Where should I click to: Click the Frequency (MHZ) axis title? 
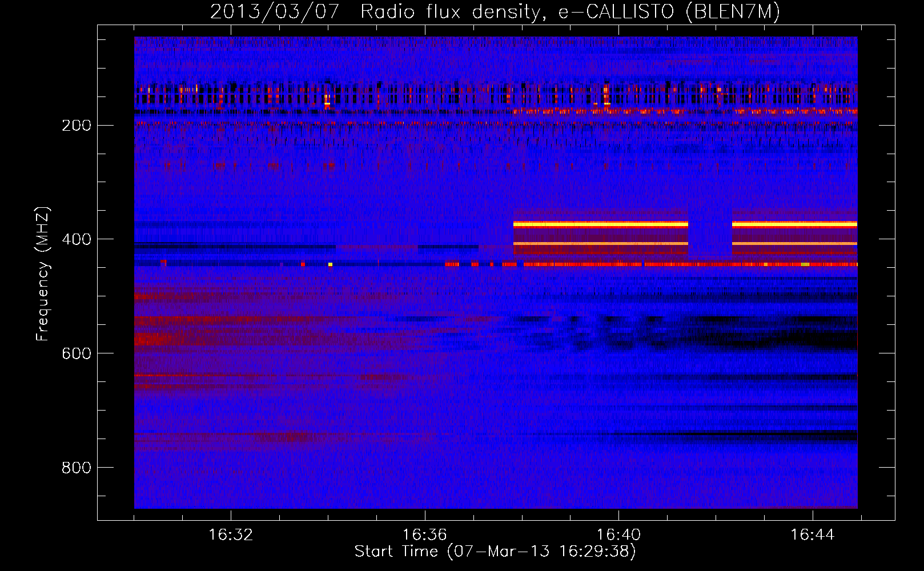tap(43, 274)
